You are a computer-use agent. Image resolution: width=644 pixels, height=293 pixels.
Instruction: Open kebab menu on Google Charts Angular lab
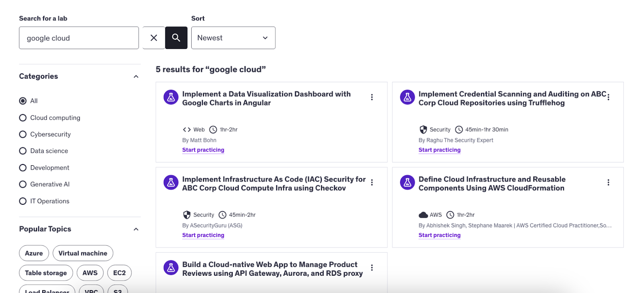372,97
